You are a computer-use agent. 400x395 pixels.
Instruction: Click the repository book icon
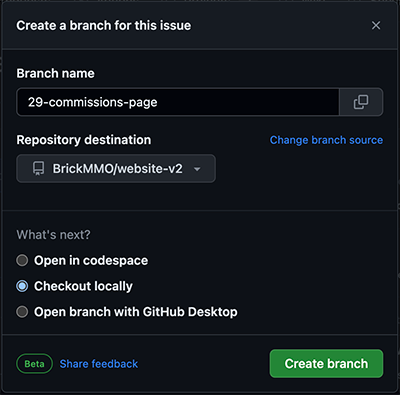[38, 168]
